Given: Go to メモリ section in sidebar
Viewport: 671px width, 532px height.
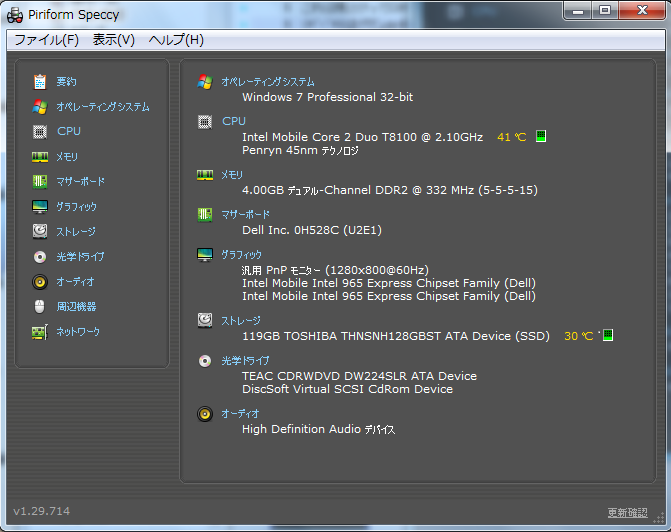Looking at the screenshot, I should tap(67, 157).
